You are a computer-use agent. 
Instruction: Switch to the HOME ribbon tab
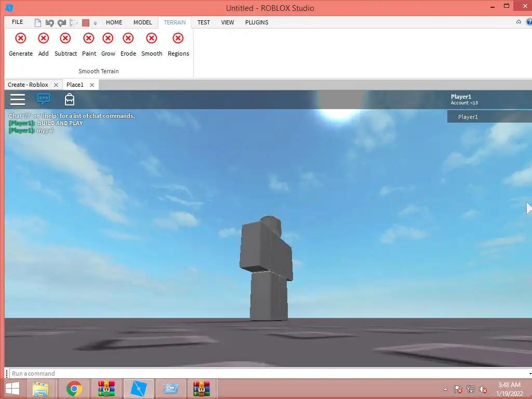114,22
